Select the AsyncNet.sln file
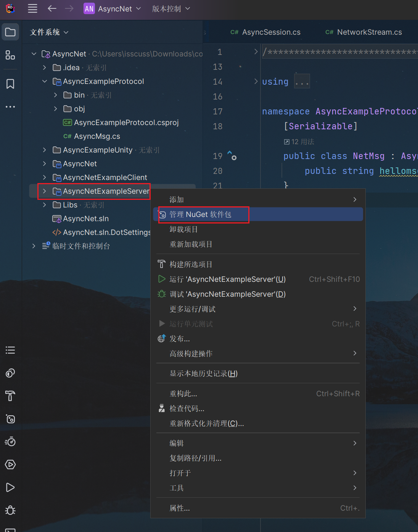The image size is (418, 532). point(80,219)
